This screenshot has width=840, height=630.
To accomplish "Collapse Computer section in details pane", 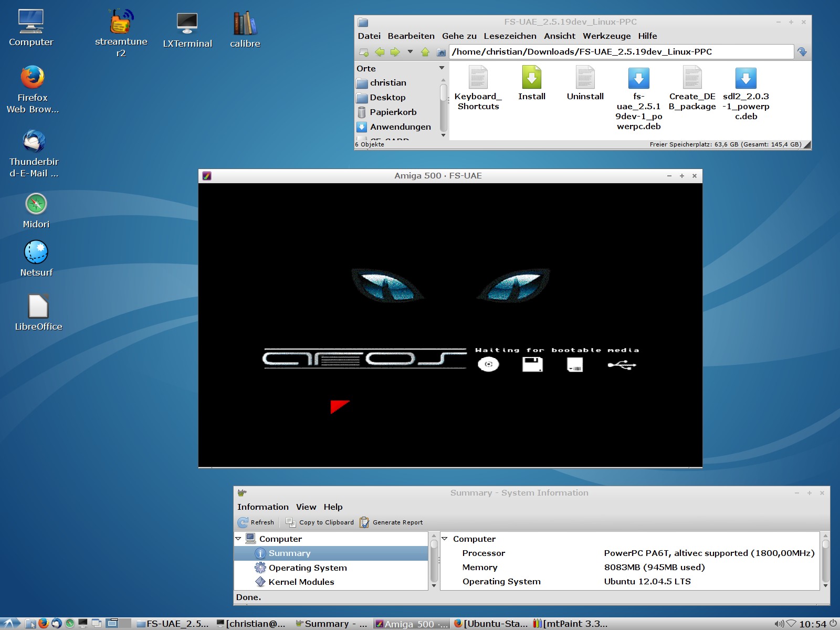I will pyautogui.click(x=445, y=539).
